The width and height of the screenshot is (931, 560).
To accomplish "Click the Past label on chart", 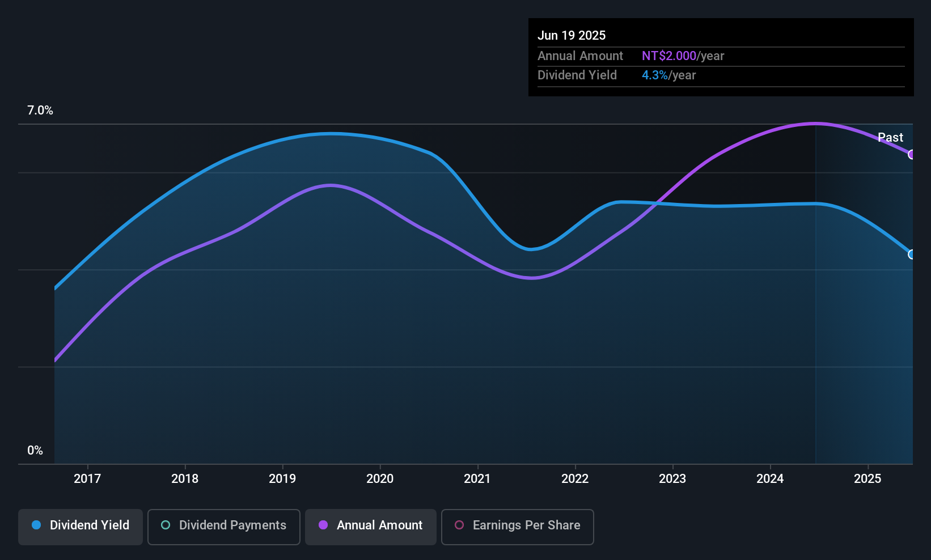I will 890,137.
